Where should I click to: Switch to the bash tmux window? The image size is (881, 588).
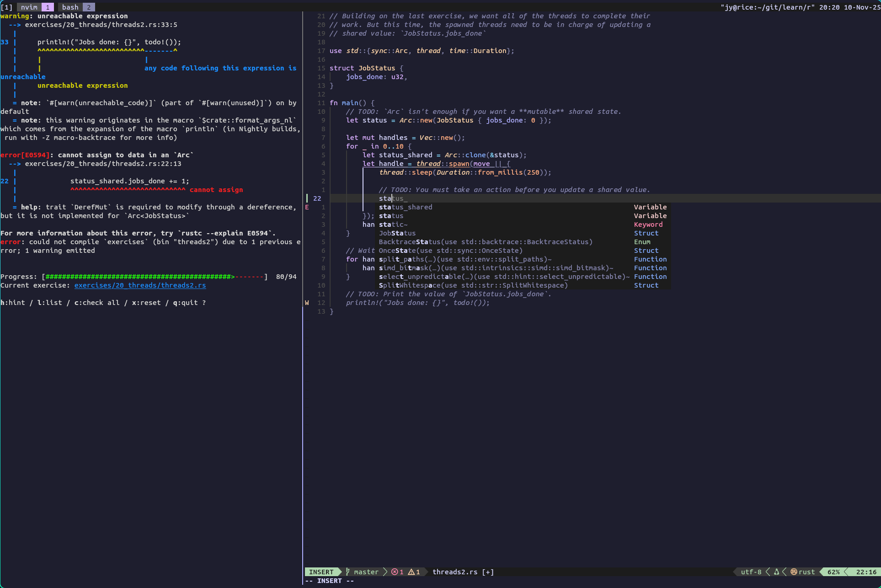(70, 7)
